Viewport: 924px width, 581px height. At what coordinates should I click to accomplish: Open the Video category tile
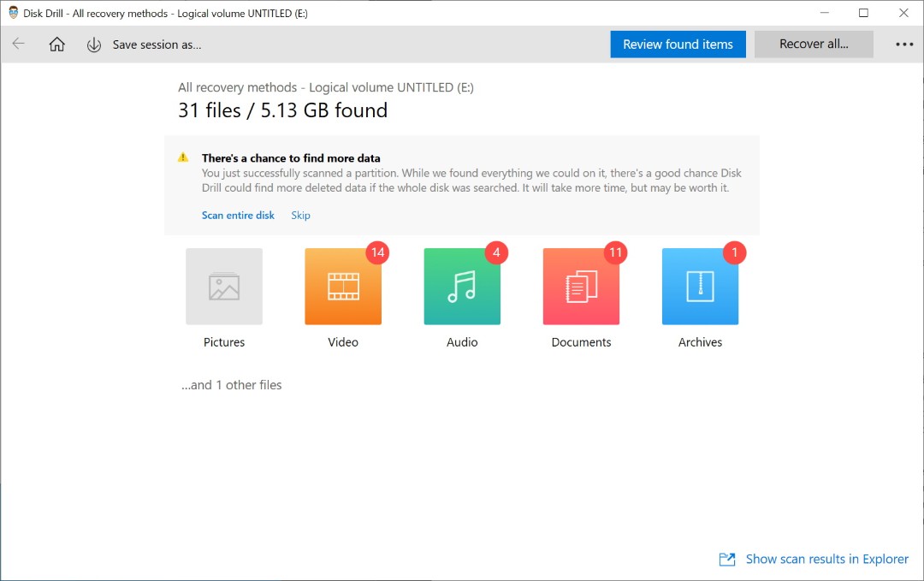tap(343, 287)
